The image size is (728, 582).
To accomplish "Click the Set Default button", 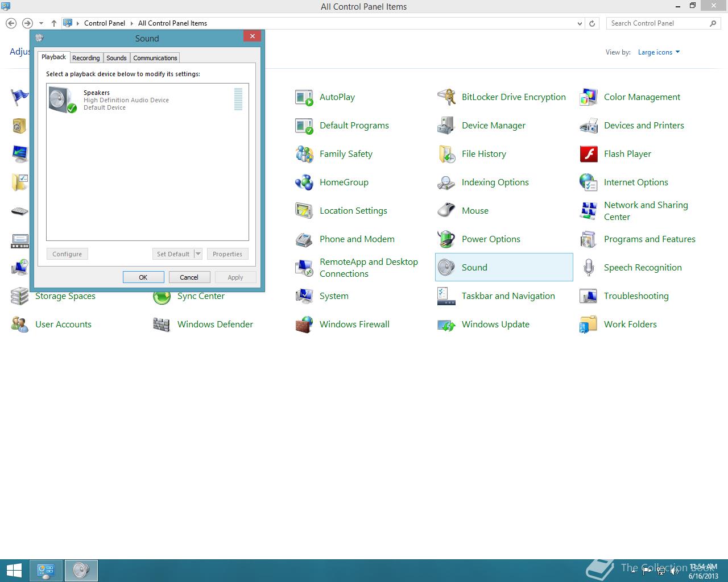I will (x=173, y=254).
